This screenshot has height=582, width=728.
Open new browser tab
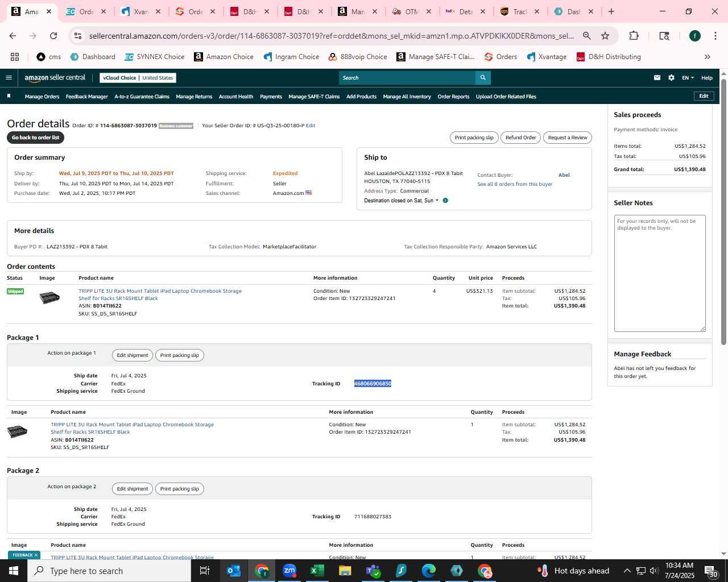tap(611, 11)
